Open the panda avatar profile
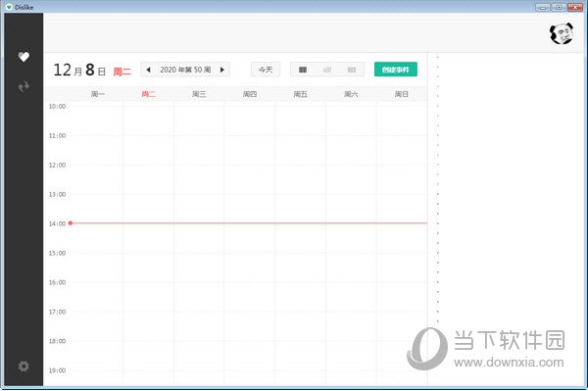 pos(562,33)
